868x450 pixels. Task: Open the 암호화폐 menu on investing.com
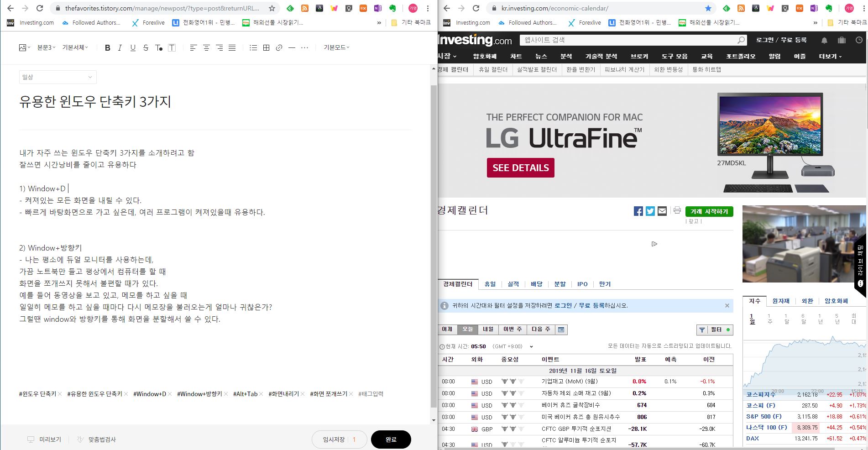tap(485, 56)
